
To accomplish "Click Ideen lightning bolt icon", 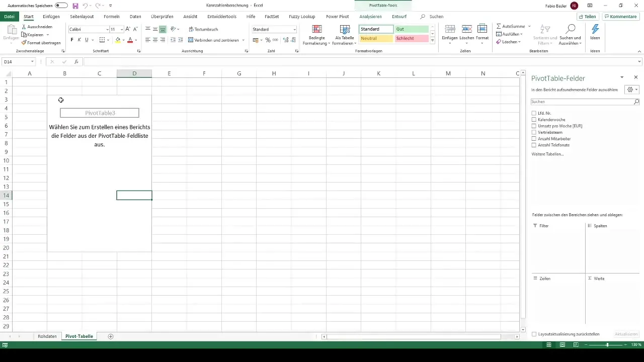I will point(595,29).
